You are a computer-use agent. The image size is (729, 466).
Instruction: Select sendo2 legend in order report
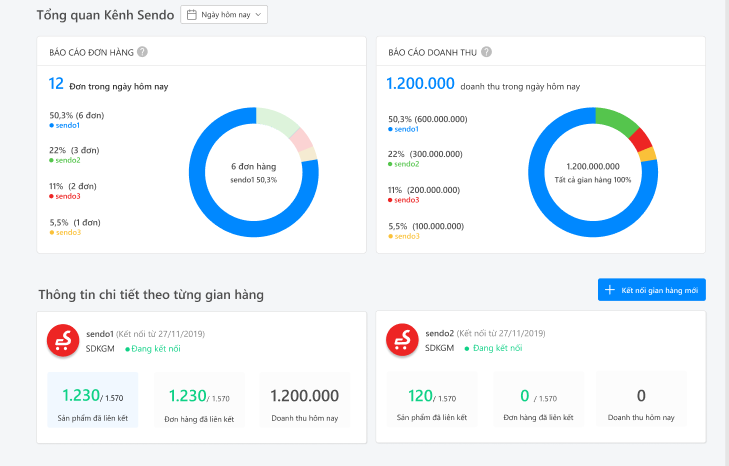click(66, 160)
